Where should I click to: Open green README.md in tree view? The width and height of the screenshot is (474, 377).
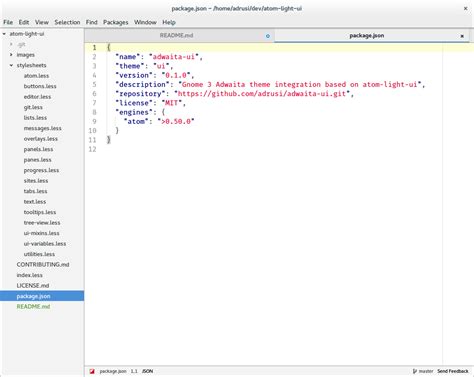(33, 307)
